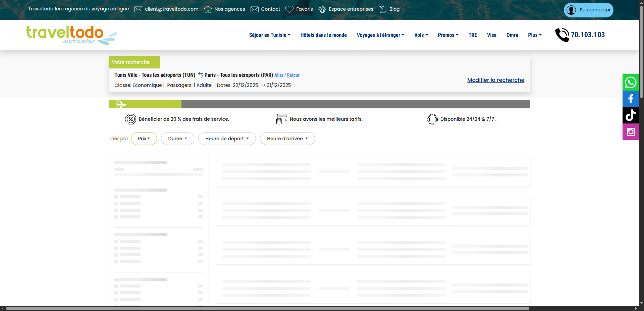Open the Séjour en Tunisie menu
This screenshot has height=311, width=644.
tap(269, 35)
